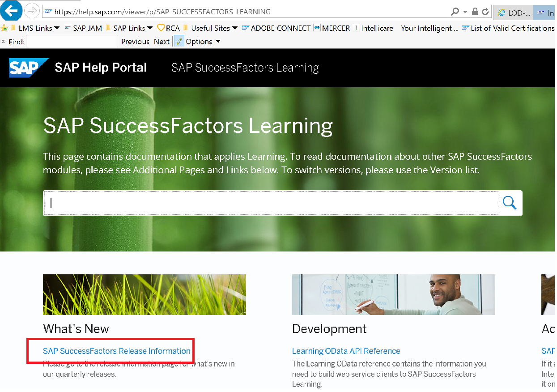Open the address bar search dropdown arrow

[x=465, y=12]
